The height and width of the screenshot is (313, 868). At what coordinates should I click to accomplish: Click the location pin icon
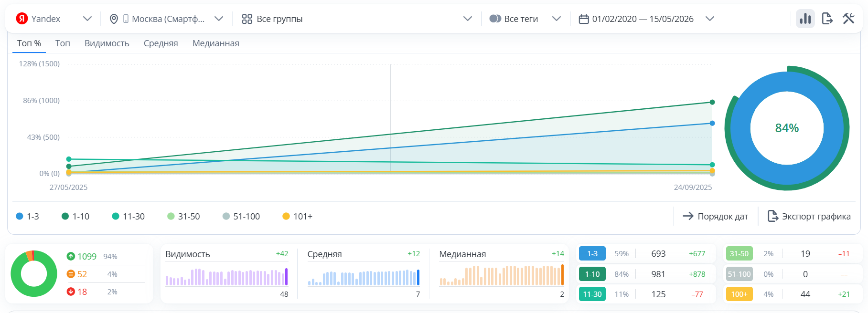pyautogui.click(x=114, y=19)
